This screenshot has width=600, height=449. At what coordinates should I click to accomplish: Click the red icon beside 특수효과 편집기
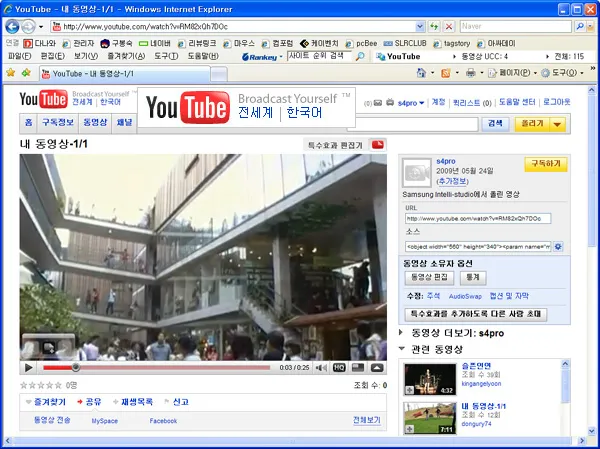(378, 145)
